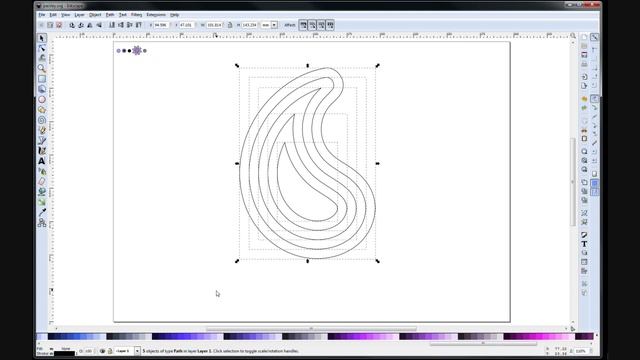
Task: Select the Ellipse tool
Action: pos(42,100)
